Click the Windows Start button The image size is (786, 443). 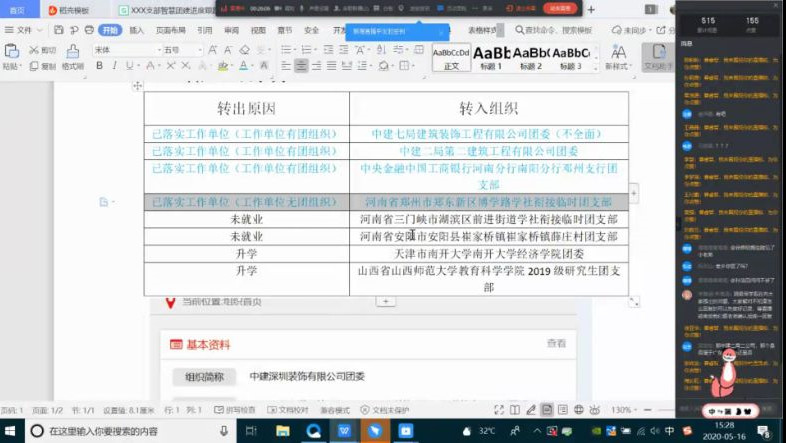coord(10,431)
